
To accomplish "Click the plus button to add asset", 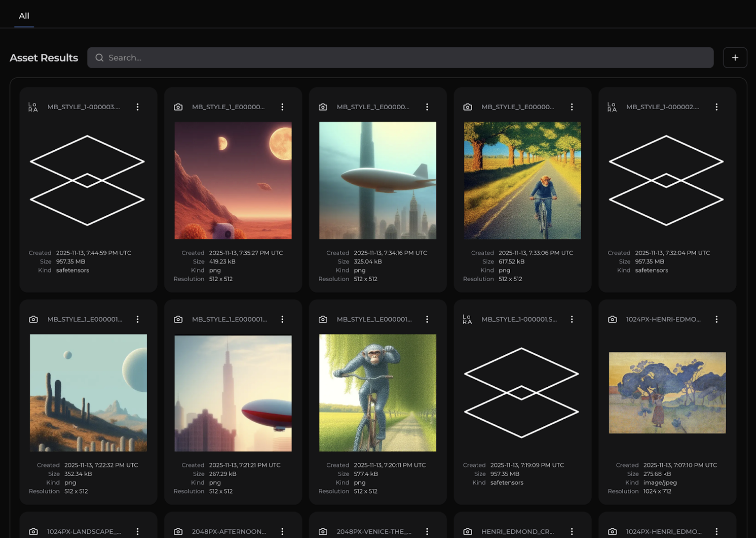I will pyautogui.click(x=734, y=57).
